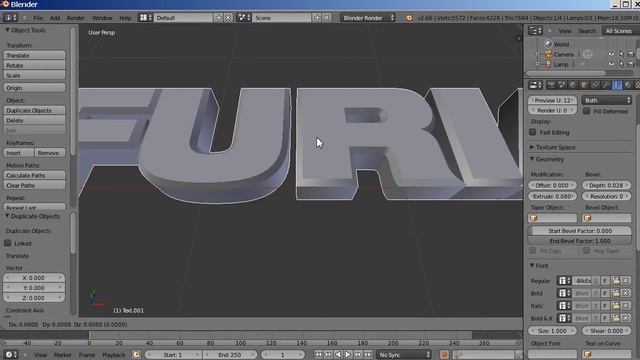640x360 pixels.
Task: Open the Info editor type selector icon
Action: (10, 18)
